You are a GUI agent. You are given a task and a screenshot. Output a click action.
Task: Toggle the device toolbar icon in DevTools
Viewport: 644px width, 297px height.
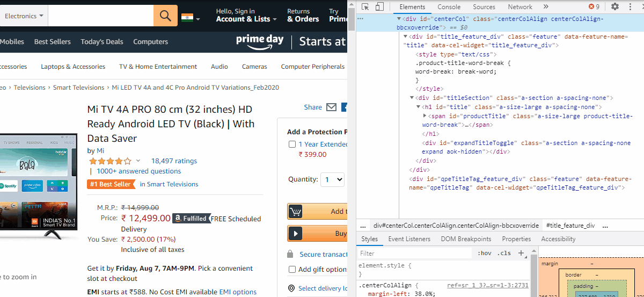379,7
